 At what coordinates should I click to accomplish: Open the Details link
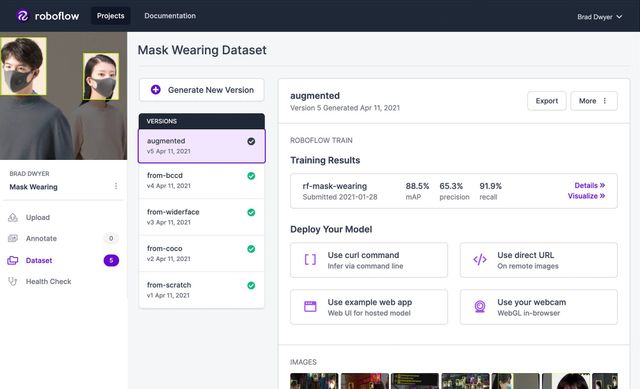click(589, 185)
